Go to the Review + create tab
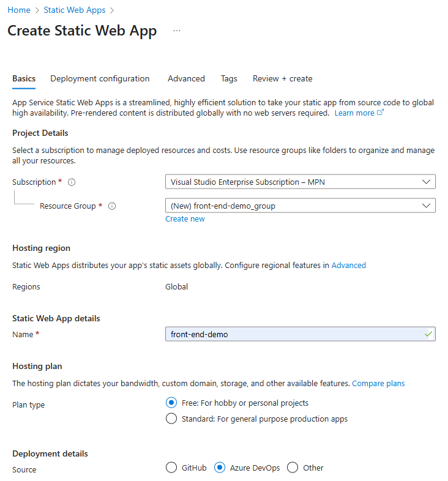Image resolution: width=448 pixels, height=481 pixels. 283,79
